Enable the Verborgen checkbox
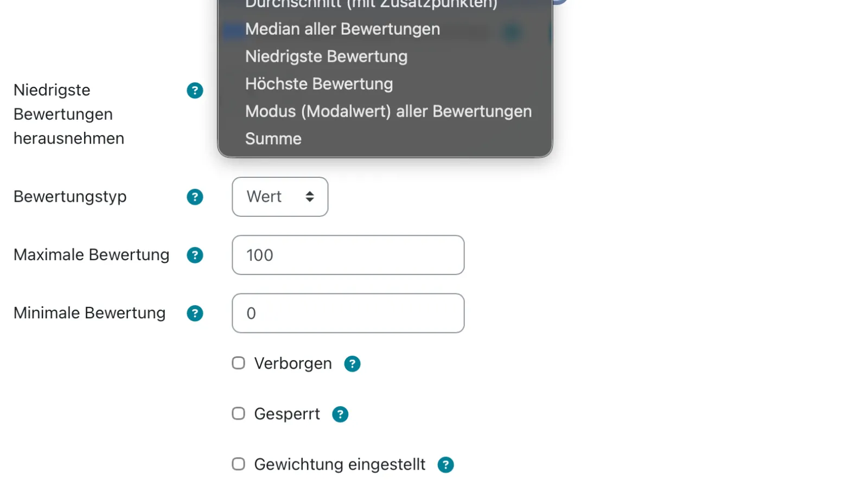The image size is (868, 488). point(238,363)
